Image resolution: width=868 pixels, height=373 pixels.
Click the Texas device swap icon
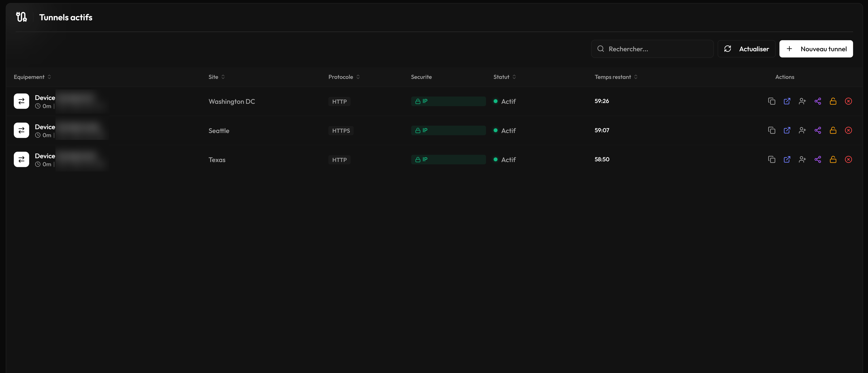coord(22,160)
